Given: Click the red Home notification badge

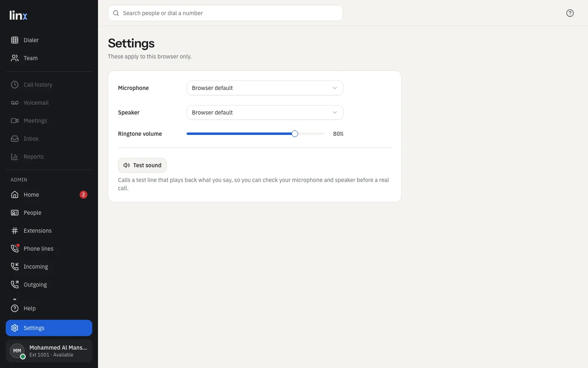Looking at the screenshot, I should click(83, 195).
